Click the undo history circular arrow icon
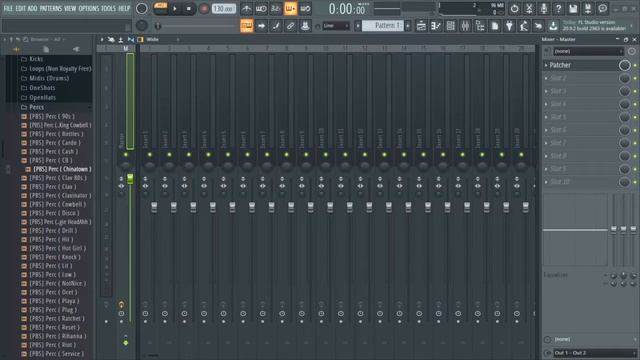Image resolution: width=640 pixels, height=360 pixels. click(514, 9)
